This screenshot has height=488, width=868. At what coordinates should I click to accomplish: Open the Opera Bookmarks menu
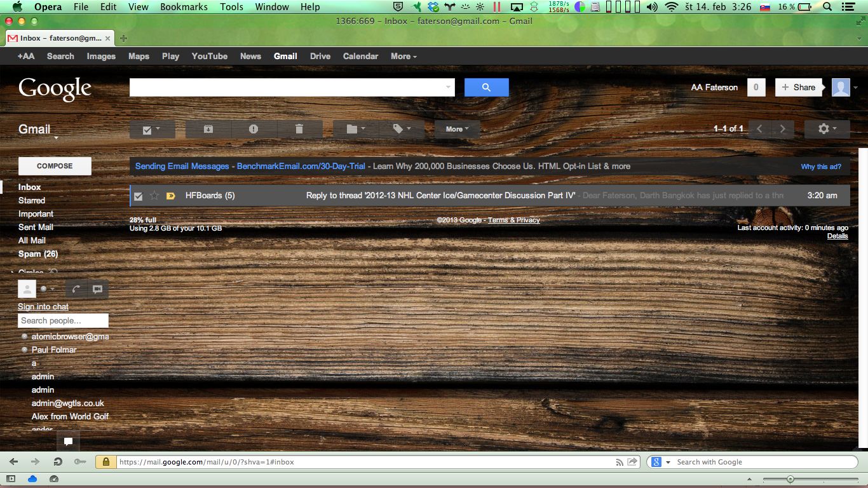184,7
